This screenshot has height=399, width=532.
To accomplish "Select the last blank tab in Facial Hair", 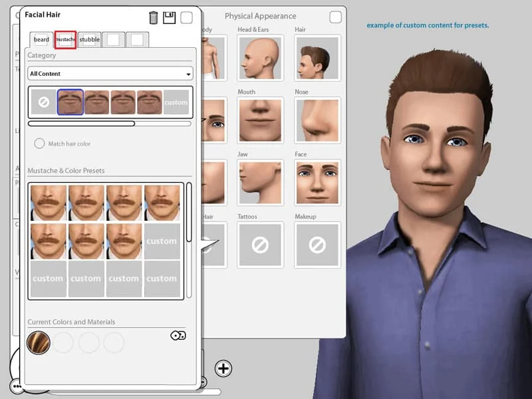I will click(137, 39).
